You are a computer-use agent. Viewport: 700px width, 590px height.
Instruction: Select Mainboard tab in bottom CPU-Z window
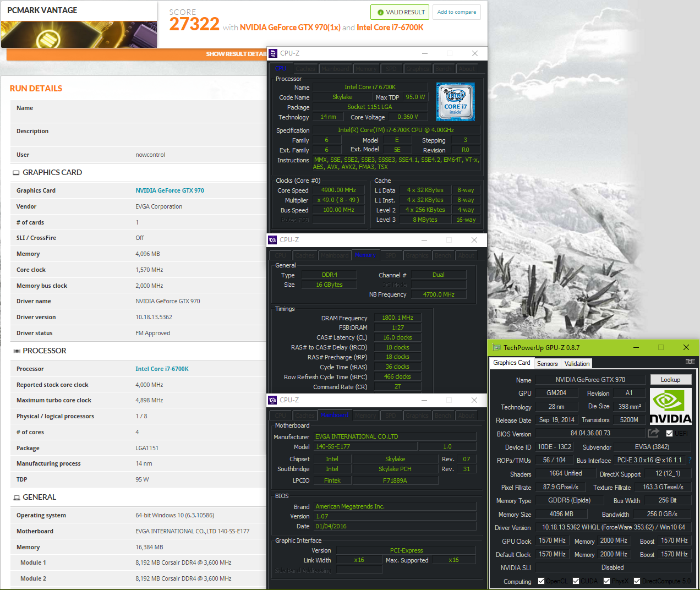335,415
